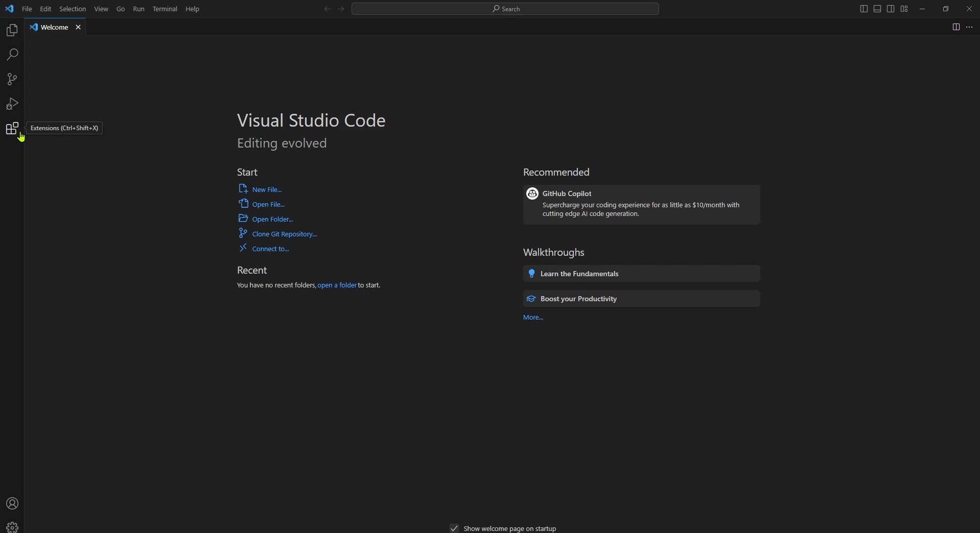This screenshot has width=980, height=533.
Task: Open the Search view in activity bar
Action: click(x=12, y=55)
